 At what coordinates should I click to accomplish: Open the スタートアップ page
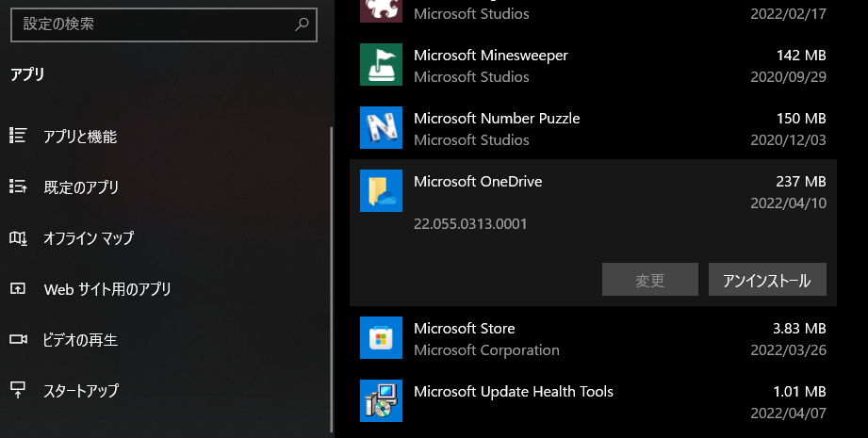click(81, 391)
